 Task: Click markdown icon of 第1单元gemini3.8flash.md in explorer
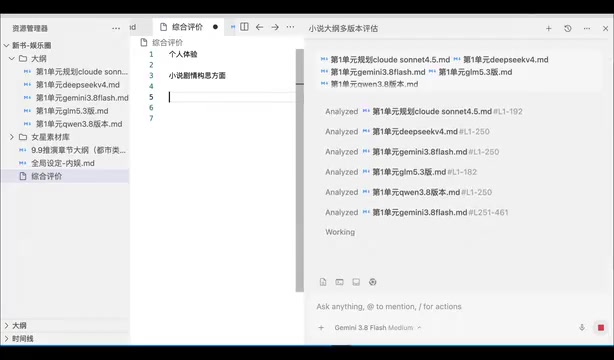[27, 98]
